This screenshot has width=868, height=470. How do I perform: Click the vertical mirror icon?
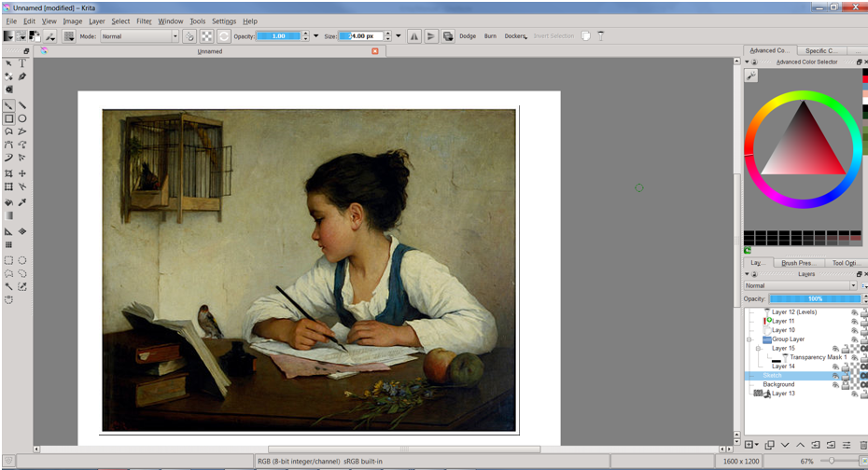[x=430, y=36]
